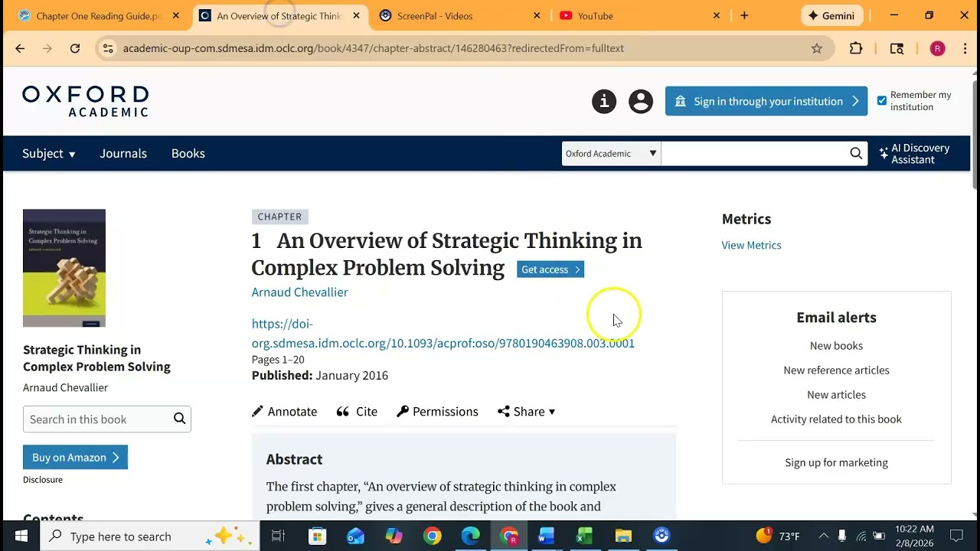The height and width of the screenshot is (551, 980).
Task: Click the browser back arrow
Action: pyautogui.click(x=20, y=48)
